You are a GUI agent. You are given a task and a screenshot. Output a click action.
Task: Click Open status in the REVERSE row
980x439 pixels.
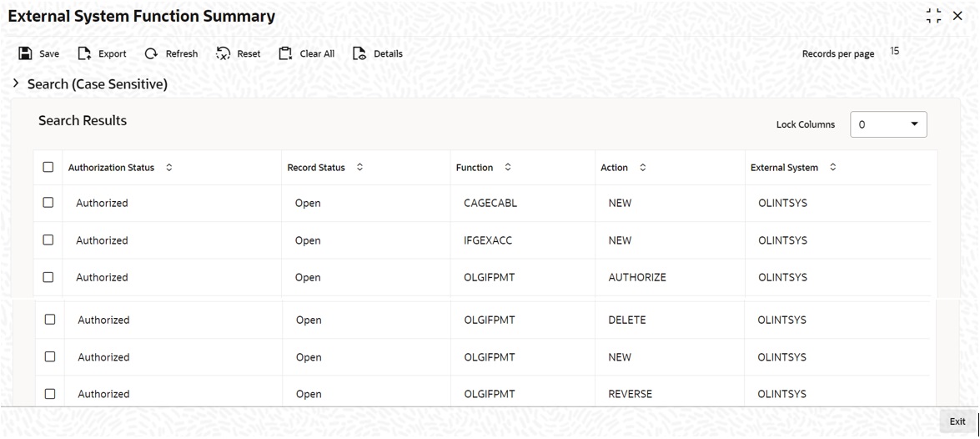(x=309, y=394)
